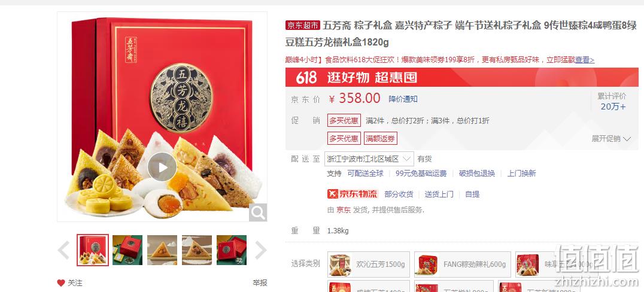644x292 pixels.
Task: Open the 浙江宁波市江北区城区 delivery dropdown
Action: pos(369,159)
